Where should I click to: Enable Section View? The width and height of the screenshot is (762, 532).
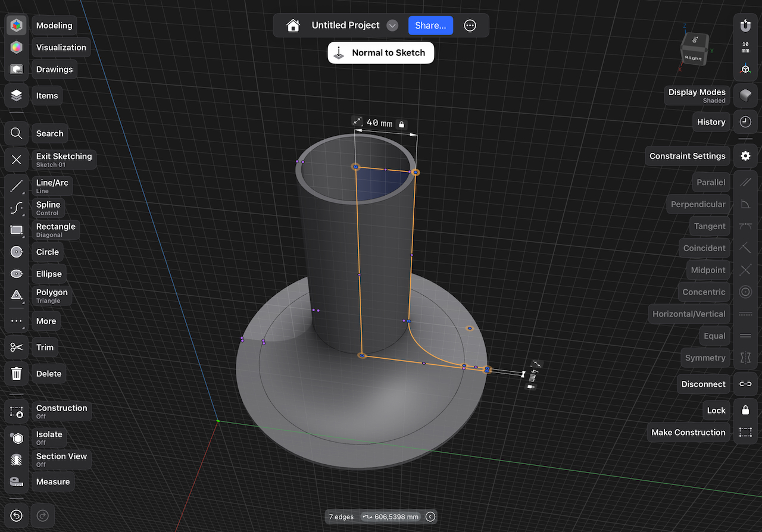17,460
